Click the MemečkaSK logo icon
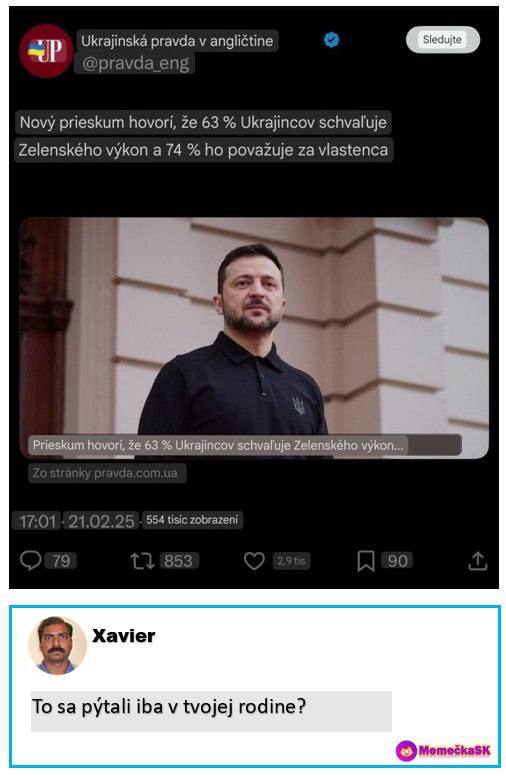 pos(406,751)
